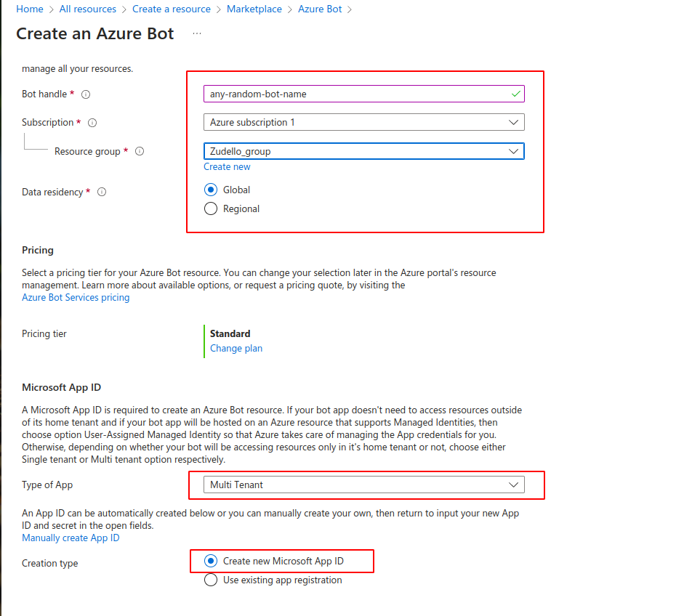Open the Type of App dropdown
This screenshot has height=616, width=700.
pos(363,485)
